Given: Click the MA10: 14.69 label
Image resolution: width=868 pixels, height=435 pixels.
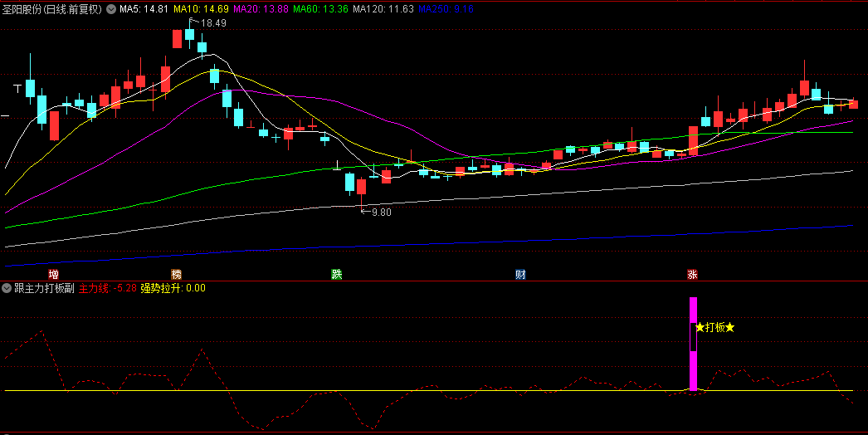Looking at the screenshot, I should (x=201, y=9).
